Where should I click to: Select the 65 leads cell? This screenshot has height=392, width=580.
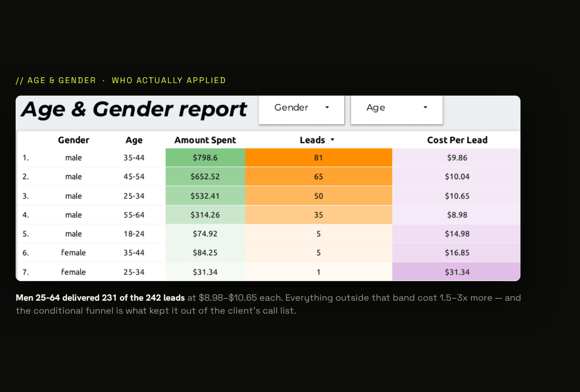(x=319, y=176)
